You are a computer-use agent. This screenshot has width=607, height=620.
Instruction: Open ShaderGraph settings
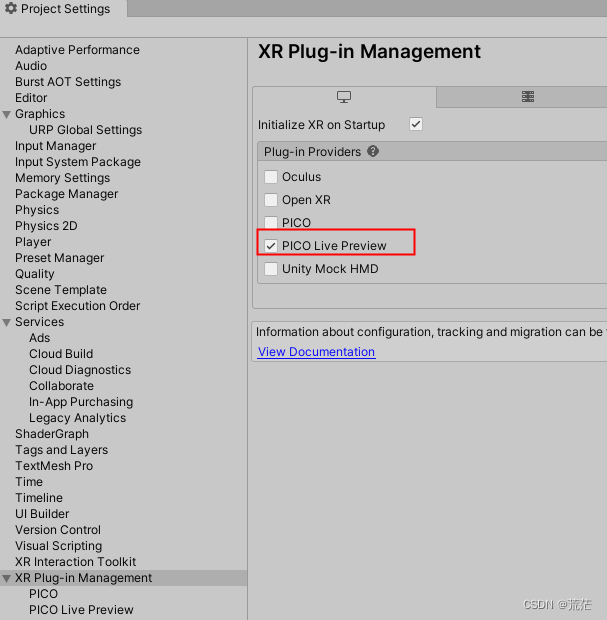tap(52, 434)
